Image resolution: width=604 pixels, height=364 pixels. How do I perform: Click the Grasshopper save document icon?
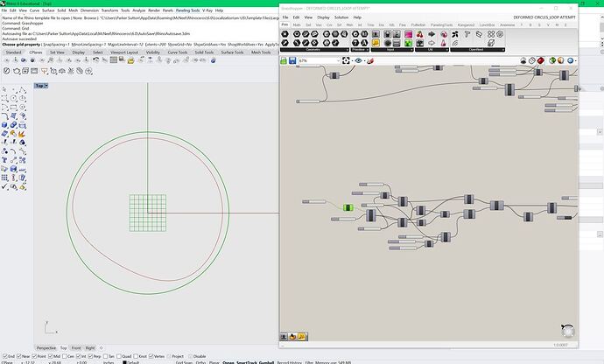click(x=293, y=60)
